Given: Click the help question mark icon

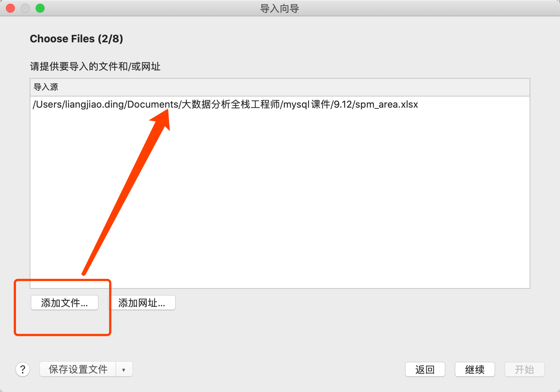Looking at the screenshot, I should (x=23, y=369).
